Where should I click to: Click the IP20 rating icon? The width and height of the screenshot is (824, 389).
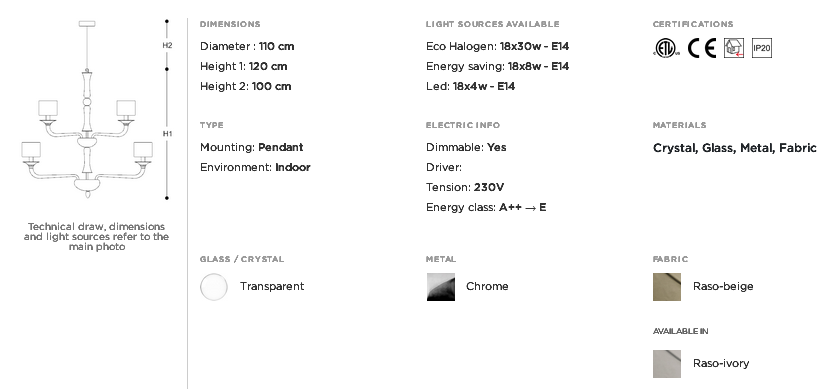(761, 48)
